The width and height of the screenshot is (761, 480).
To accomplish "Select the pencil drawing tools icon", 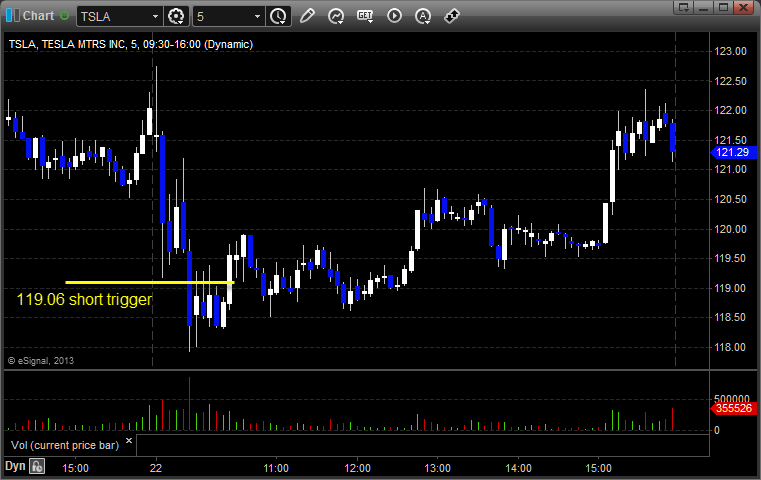I will 307,16.
